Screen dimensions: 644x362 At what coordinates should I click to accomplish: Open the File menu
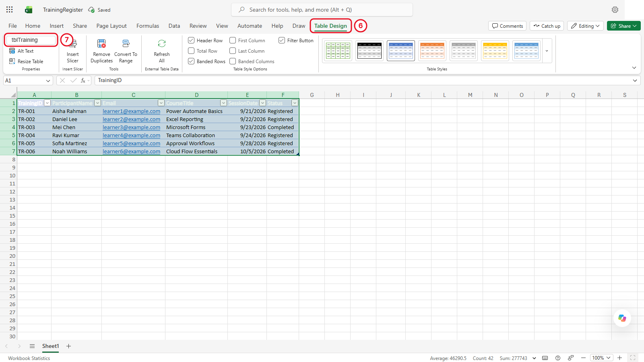tap(13, 26)
